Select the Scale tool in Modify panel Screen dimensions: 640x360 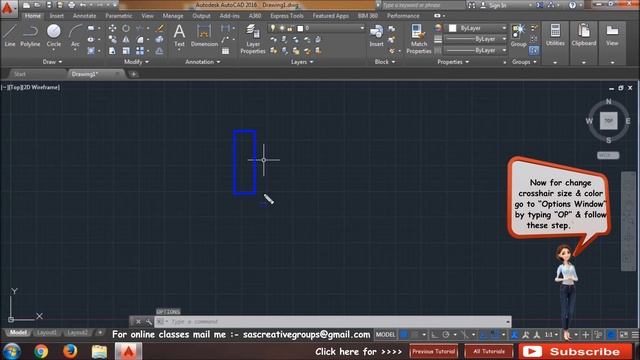126,51
